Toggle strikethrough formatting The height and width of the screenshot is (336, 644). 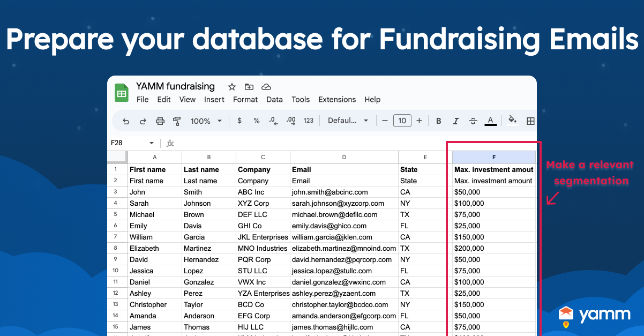(x=473, y=121)
